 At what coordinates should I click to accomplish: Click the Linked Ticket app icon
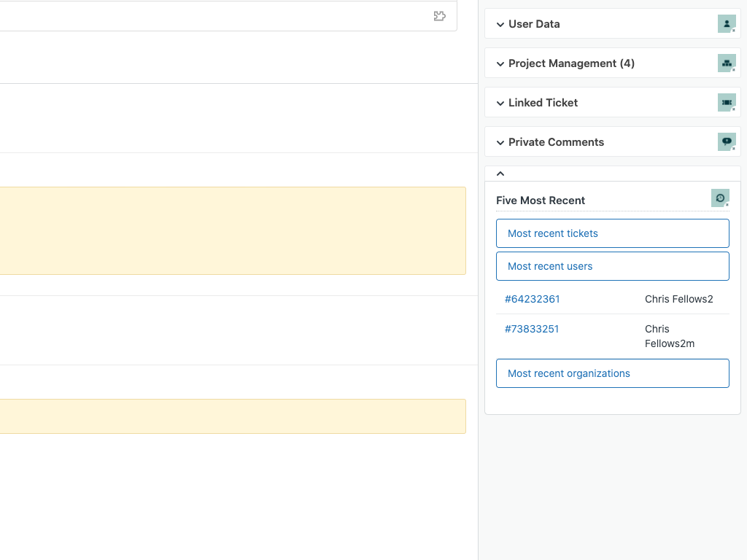727,103
